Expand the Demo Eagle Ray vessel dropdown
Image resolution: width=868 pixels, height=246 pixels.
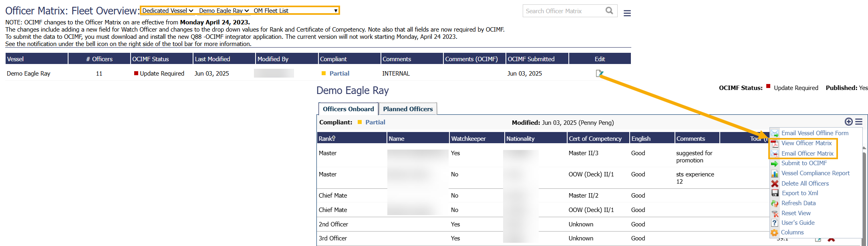pyautogui.click(x=224, y=11)
